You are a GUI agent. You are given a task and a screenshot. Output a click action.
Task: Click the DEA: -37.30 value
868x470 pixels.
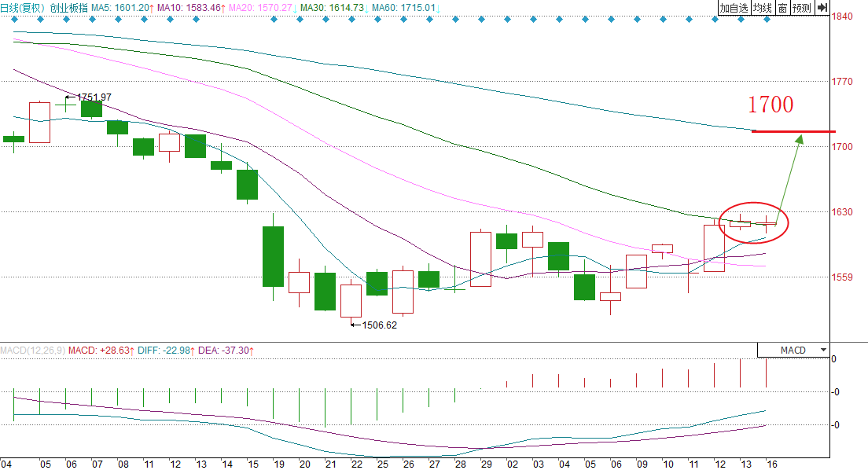point(226,351)
